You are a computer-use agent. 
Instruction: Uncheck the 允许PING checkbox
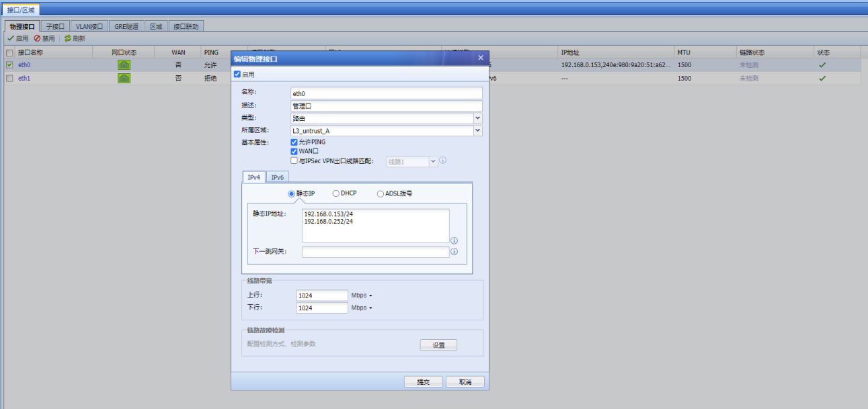[x=294, y=142]
